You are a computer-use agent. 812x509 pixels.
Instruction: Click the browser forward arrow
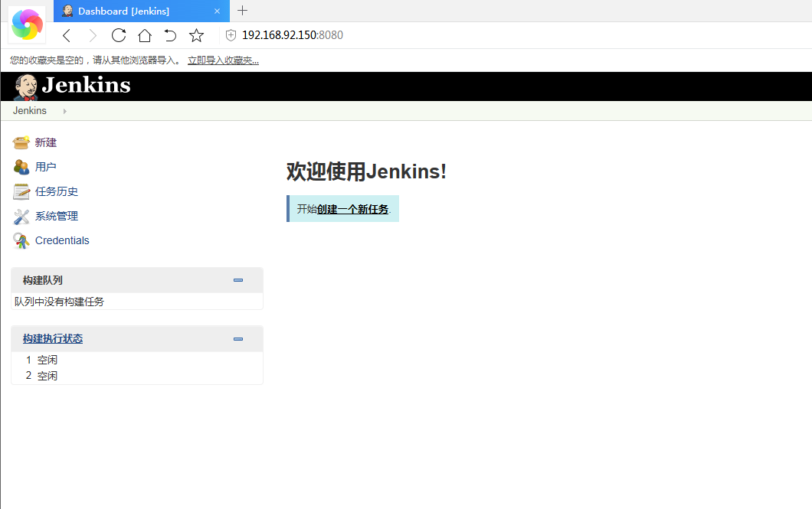click(93, 35)
